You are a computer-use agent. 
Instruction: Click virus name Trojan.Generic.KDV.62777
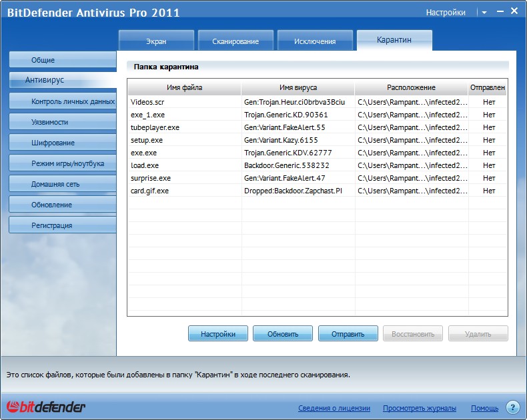288,153
